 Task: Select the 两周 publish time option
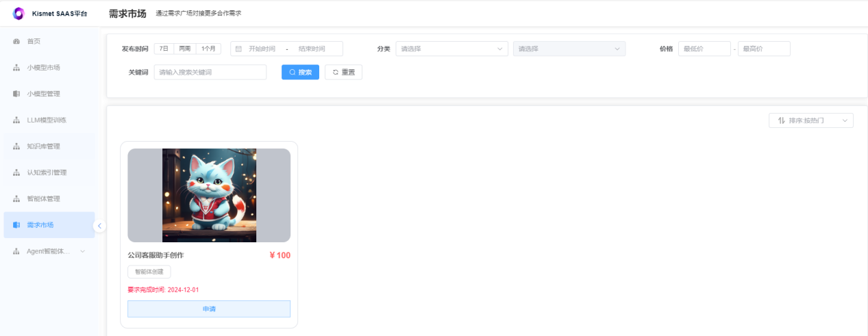(185, 49)
